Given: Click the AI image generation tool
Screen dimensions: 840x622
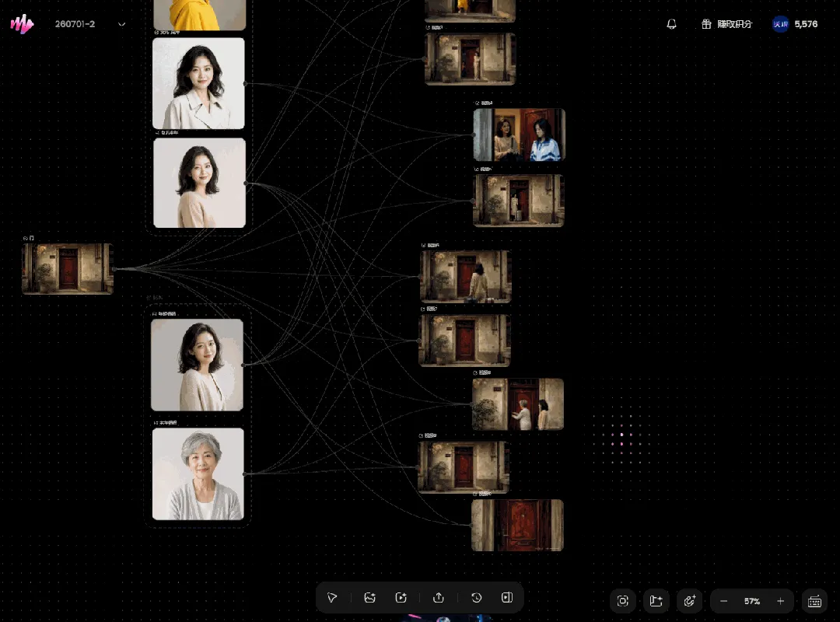Looking at the screenshot, I should (x=369, y=597).
